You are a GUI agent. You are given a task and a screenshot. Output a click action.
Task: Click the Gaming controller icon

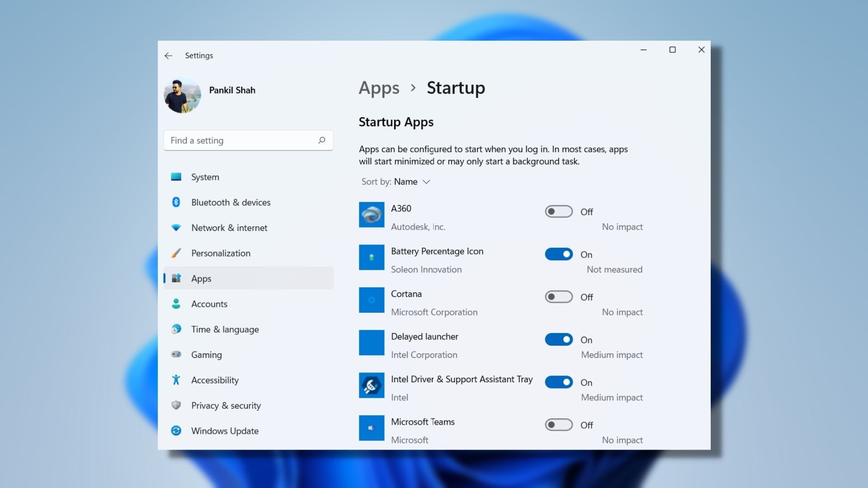[176, 354]
